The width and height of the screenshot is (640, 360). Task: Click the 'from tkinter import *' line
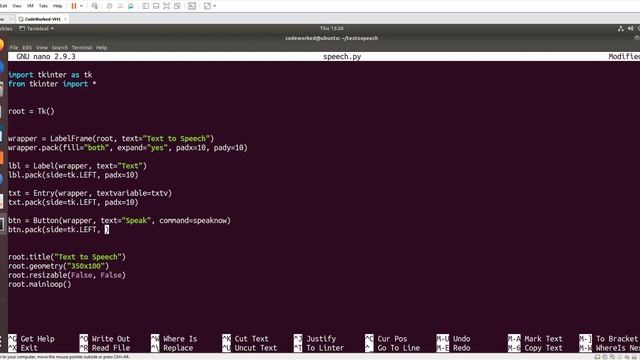pos(52,84)
